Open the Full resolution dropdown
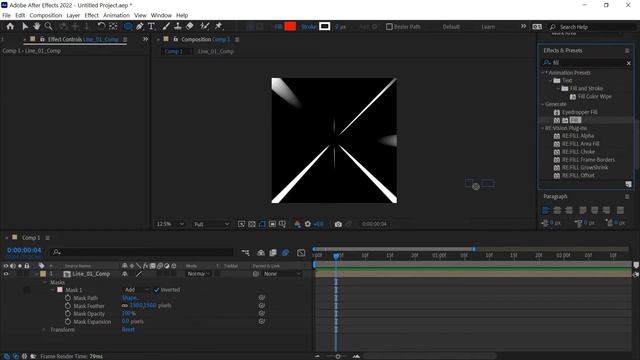Image resolution: width=640 pixels, height=360 pixels. 211,224
